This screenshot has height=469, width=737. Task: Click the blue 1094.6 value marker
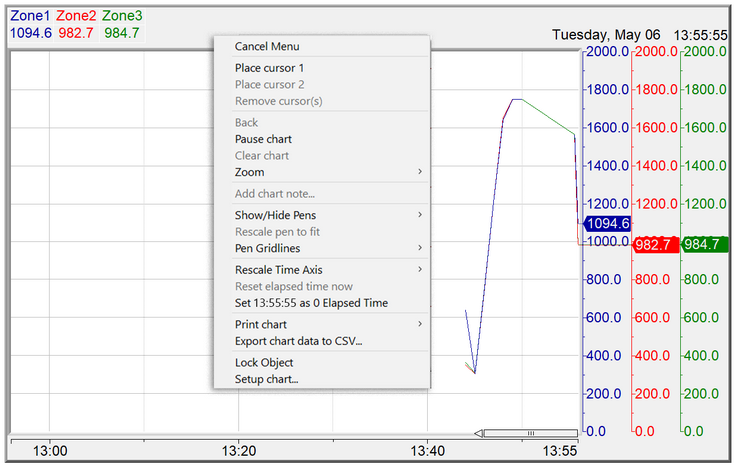click(607, 224)
